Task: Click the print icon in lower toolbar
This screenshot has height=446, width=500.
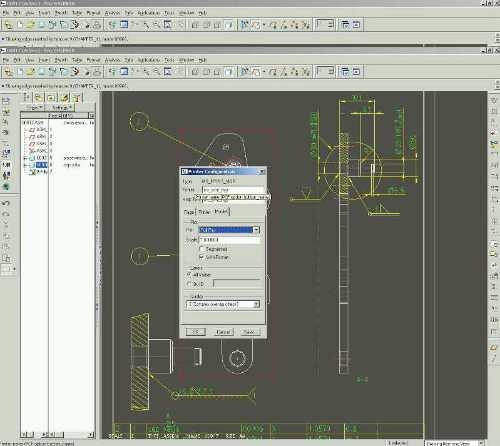Action: (x=97, y=72)
